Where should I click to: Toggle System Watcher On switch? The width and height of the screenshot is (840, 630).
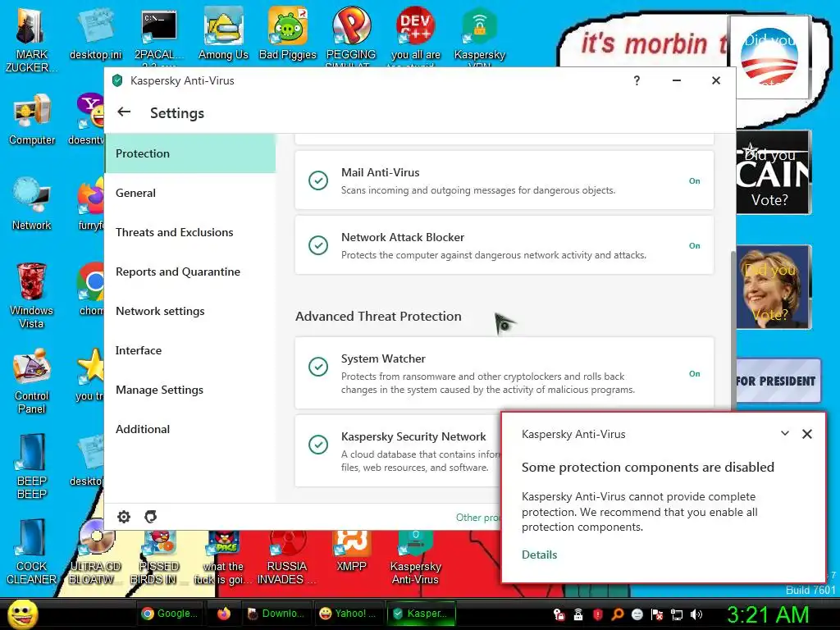tap(694, 374)
